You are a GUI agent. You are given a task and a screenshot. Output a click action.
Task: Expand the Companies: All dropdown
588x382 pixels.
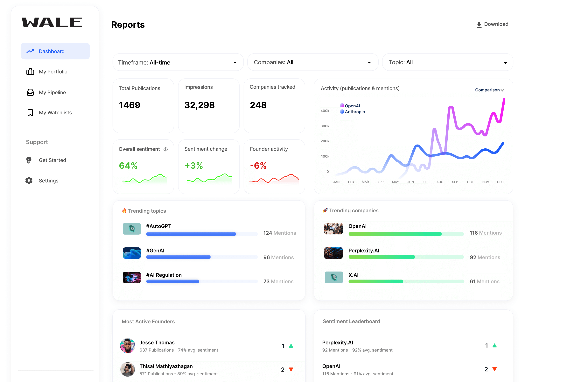312,62
